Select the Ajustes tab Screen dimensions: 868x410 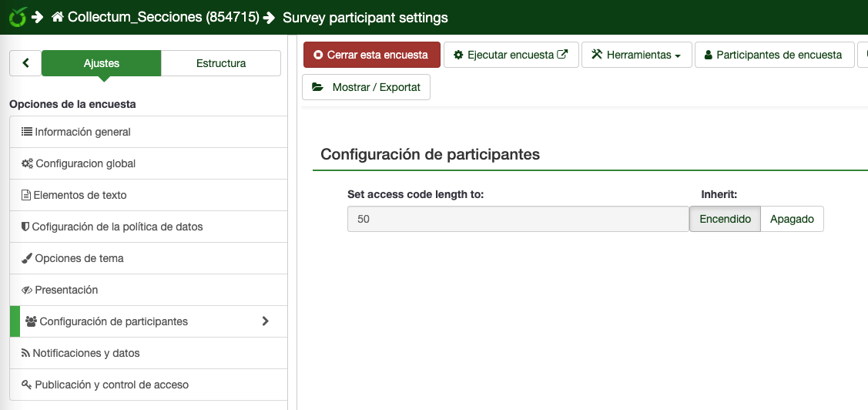102,63
